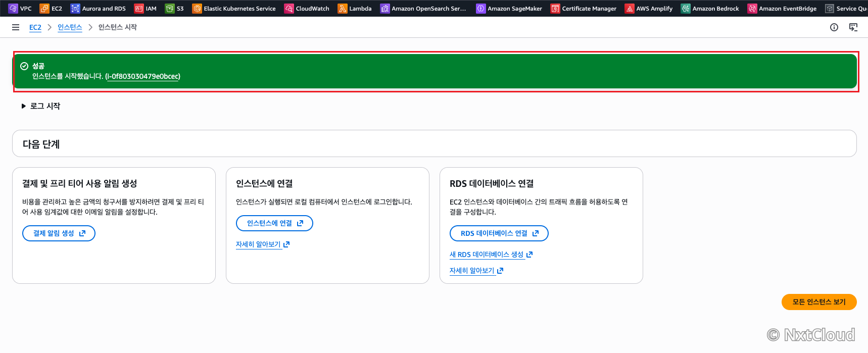Open the Aurora and RDS shortcut icon
The height and width of the screenshot is (353, 868).
pos(75,9)
